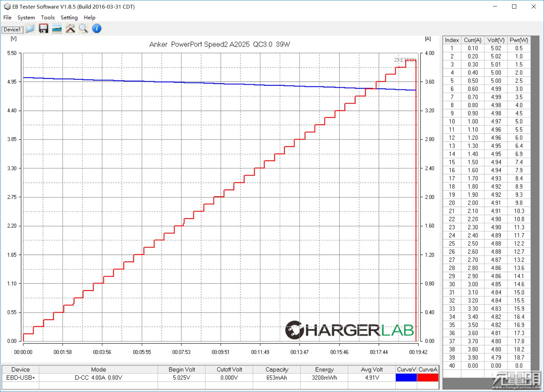
Task: Open the Help menu
Action: (x=89, y=17)
